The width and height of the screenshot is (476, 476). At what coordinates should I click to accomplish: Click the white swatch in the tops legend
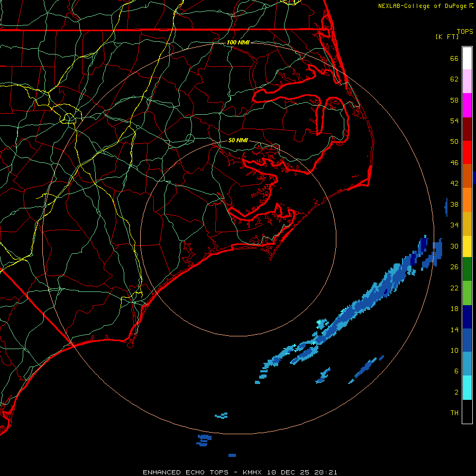tap(467, 58)
